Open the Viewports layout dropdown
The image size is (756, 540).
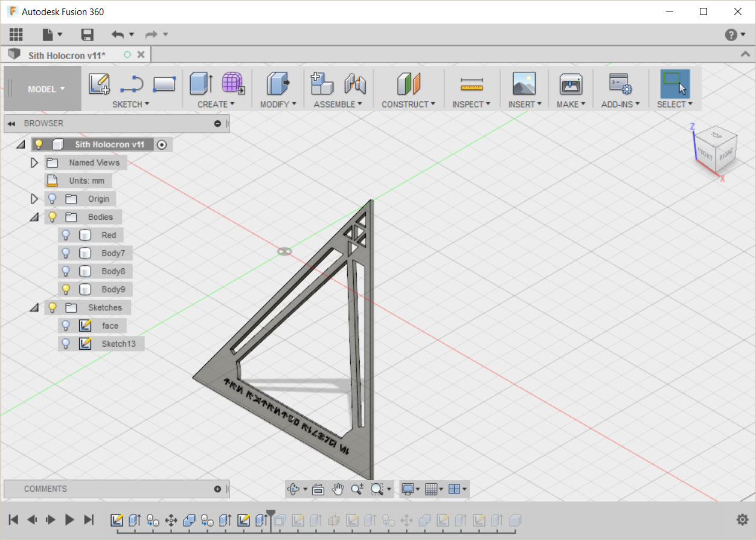pyautogui.click(x=459, y=489)
